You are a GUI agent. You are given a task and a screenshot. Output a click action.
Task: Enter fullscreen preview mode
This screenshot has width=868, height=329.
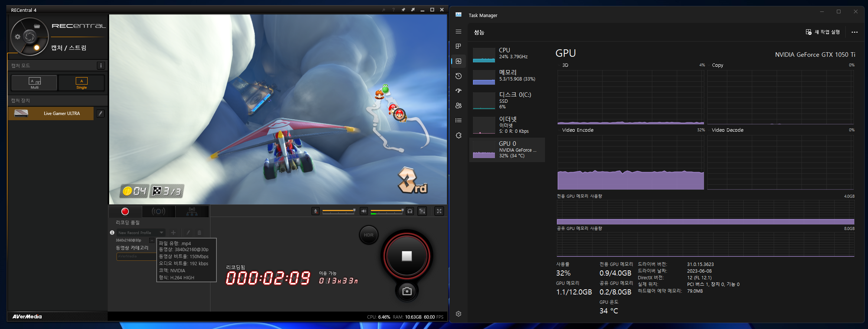[439, 211]
